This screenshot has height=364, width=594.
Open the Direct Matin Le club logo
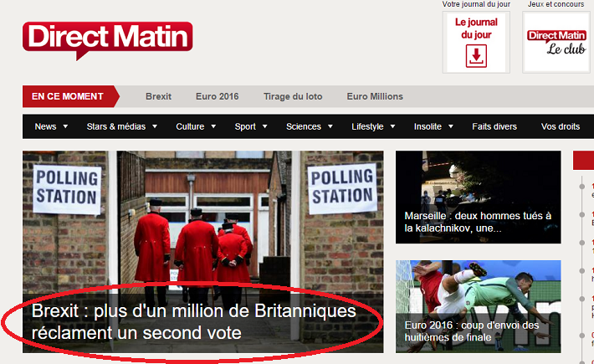556,42
